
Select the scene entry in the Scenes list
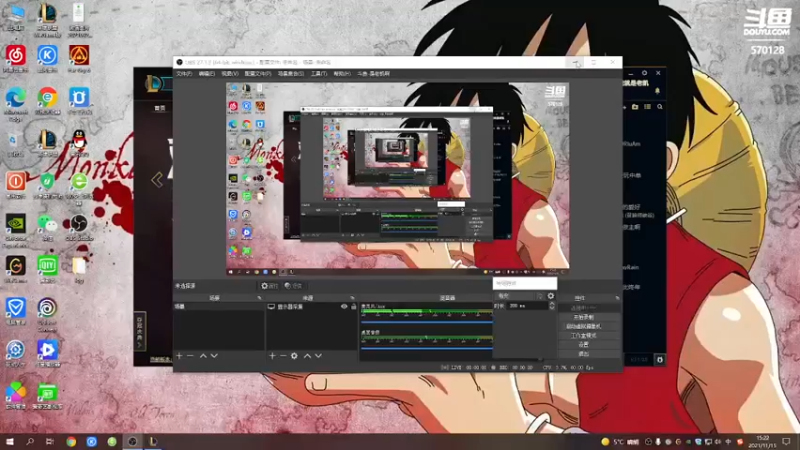pyautogui.click(x=219, y=307)
